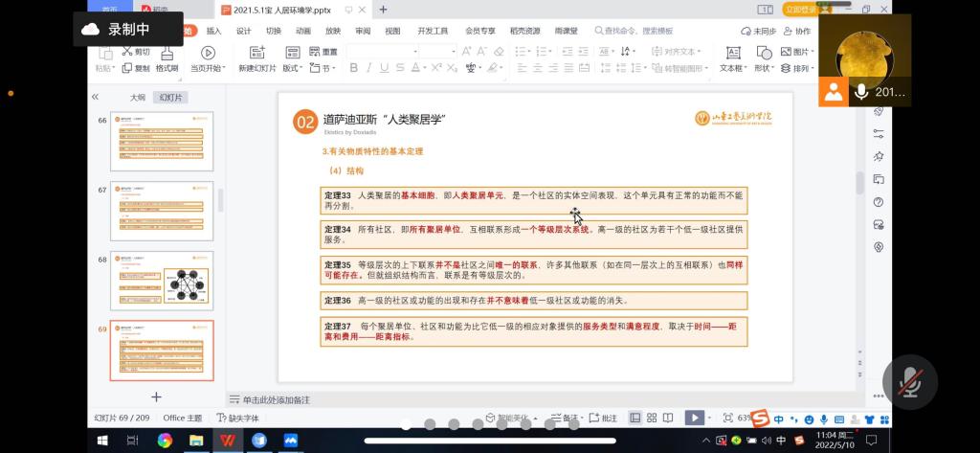Toggle underline text formatting
The width and height of the screenshot is (980, 453).
coord(386,68)
